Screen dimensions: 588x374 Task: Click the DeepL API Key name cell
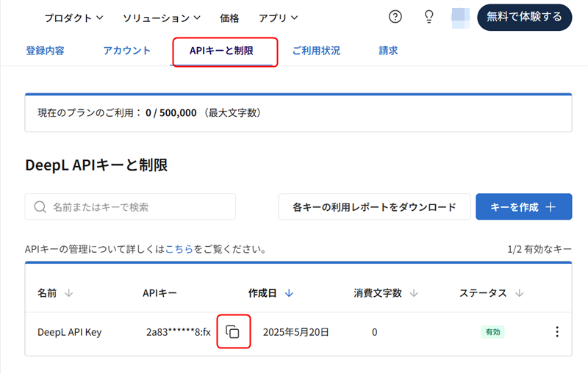[x=69, y=332]
